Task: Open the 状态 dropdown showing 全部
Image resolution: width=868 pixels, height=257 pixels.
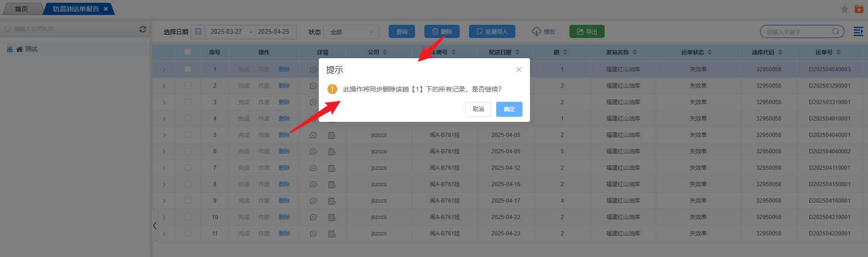Action: click(351, 32)
